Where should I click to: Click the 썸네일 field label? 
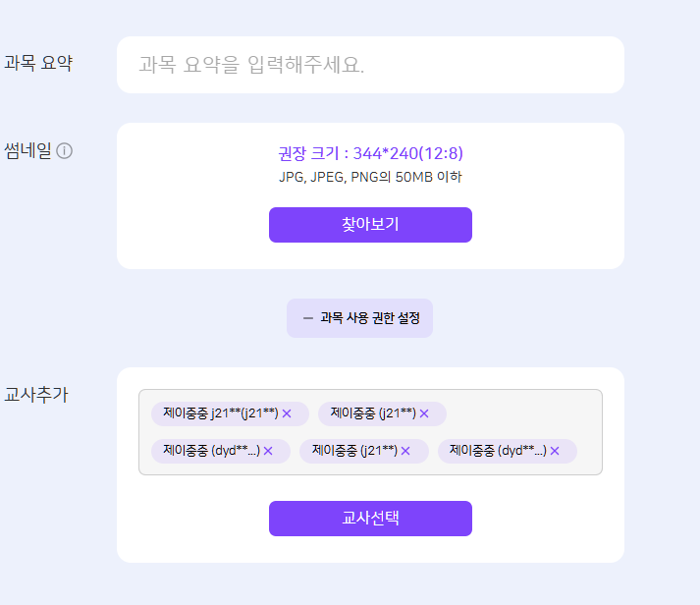(27, 150)
